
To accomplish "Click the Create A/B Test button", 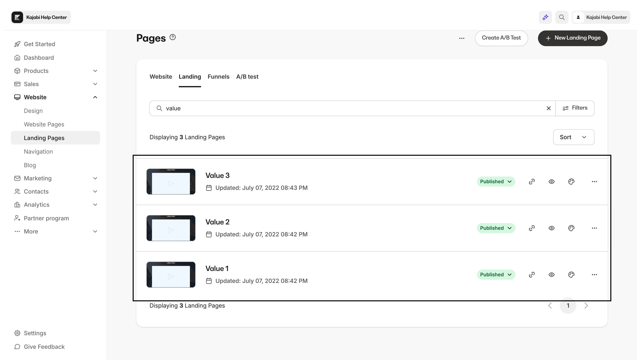I will point(501,38).
